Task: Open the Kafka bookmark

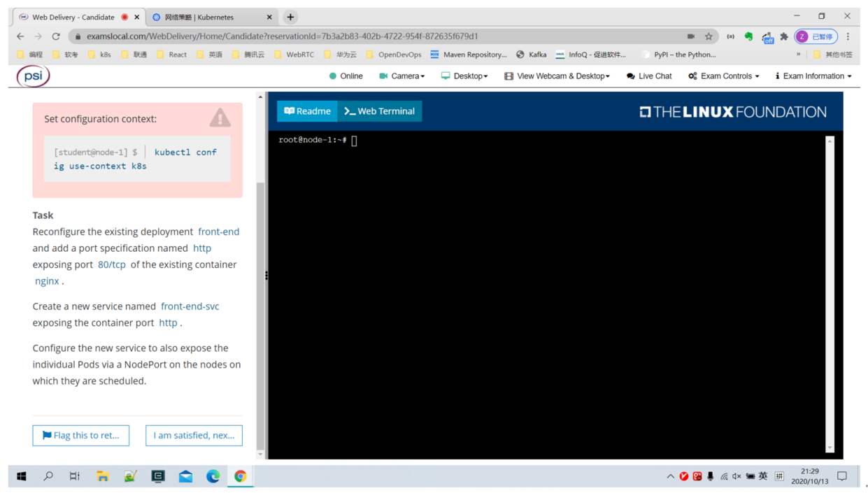Action: tap(532, 55)
